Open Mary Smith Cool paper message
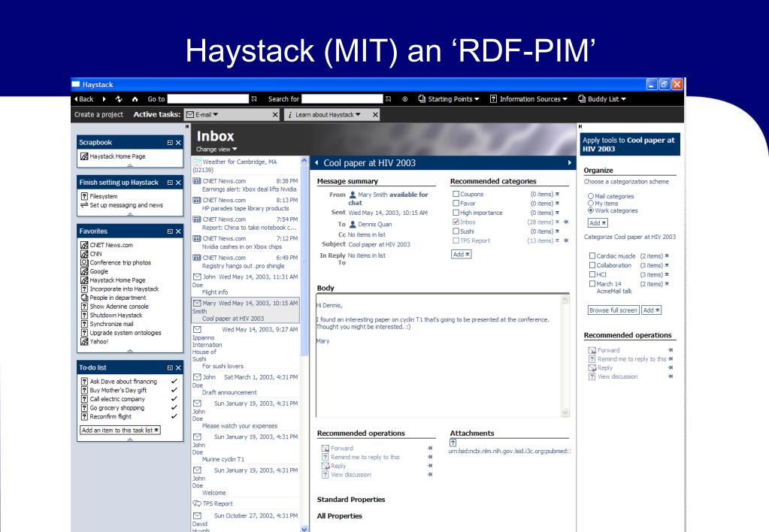 (245, 310)
